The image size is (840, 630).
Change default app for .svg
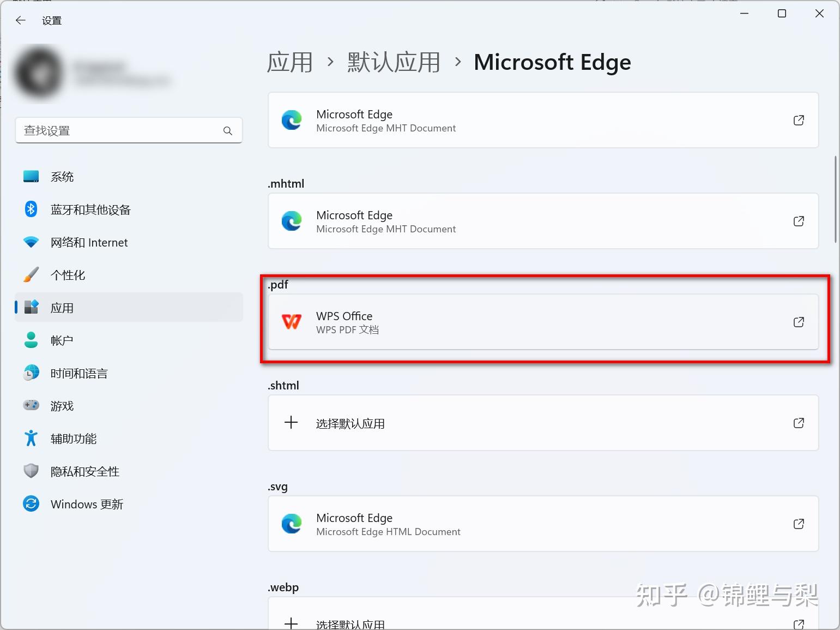click(543, 524)
